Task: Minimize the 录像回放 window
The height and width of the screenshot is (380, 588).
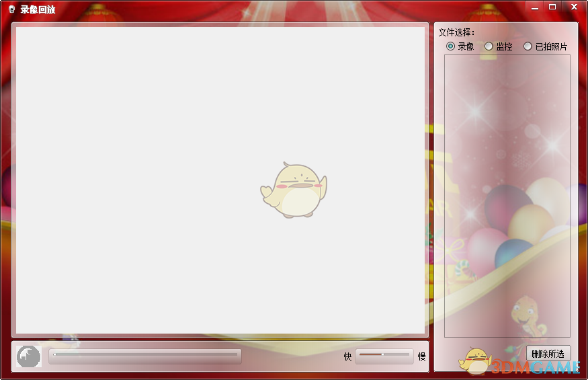Action: click(535, 7)
